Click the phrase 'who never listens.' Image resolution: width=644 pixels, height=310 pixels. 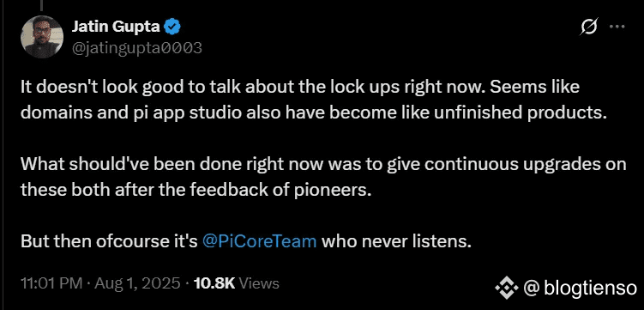click(x=396, y=241)
